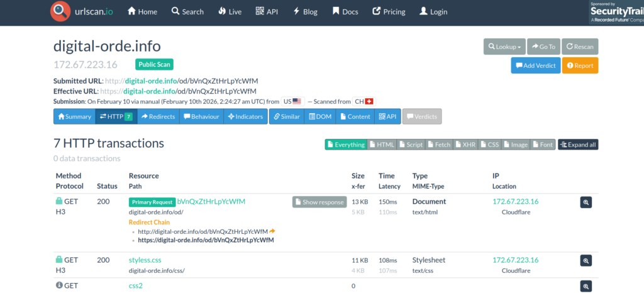
Task: Expand all HTTP transactions
Action: point(578,145)
